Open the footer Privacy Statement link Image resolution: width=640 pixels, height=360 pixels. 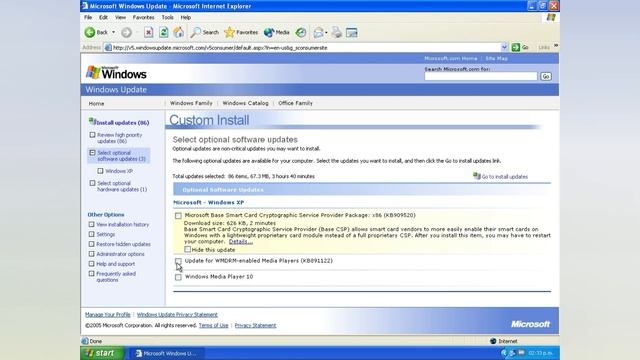(x=255, y=325)
